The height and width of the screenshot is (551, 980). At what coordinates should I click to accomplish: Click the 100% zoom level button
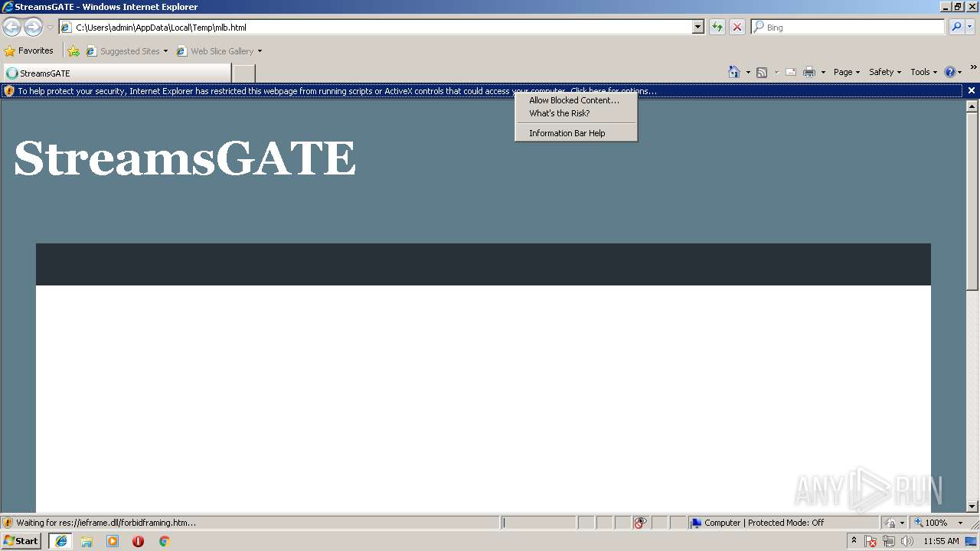pos(931,523)
